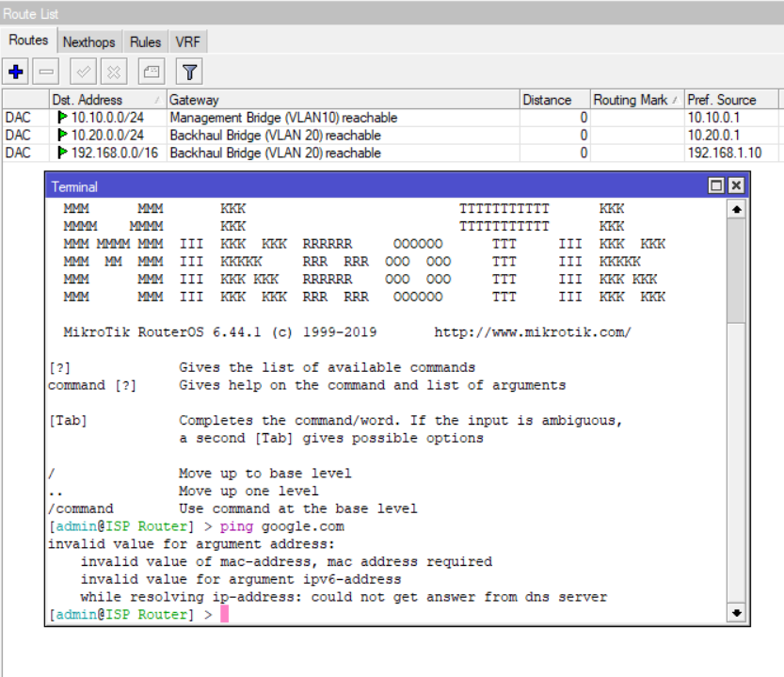Close the Terminal window

click(x=736, y=185)
